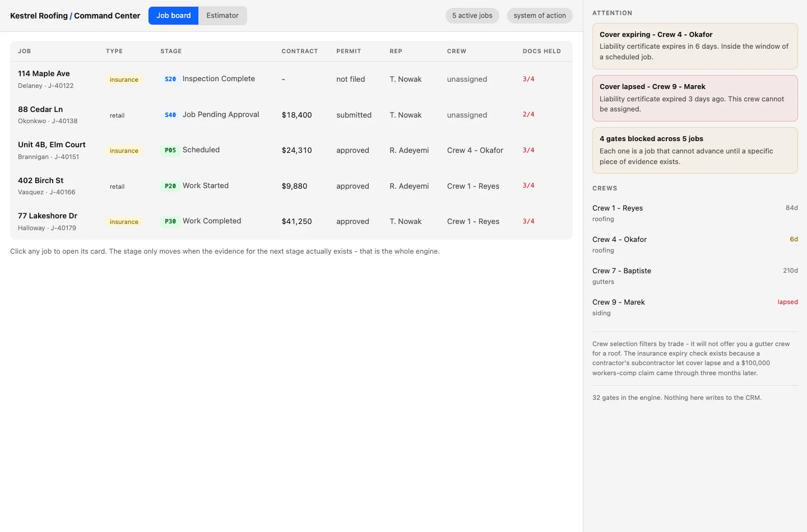The height and width of the screenshot is (532, 807).
Task: Click the insurance tag on 77 Lakeshore Dr
Action: tap(124, 222)
